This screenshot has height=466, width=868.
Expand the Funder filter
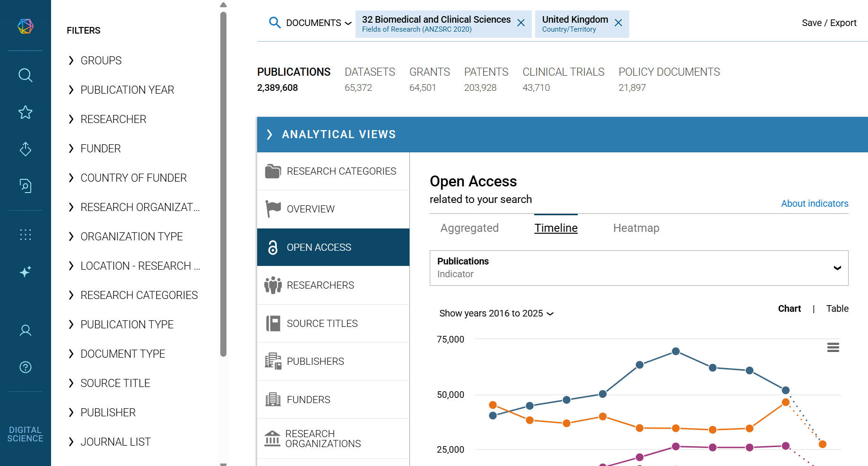[x=100, y=149]
